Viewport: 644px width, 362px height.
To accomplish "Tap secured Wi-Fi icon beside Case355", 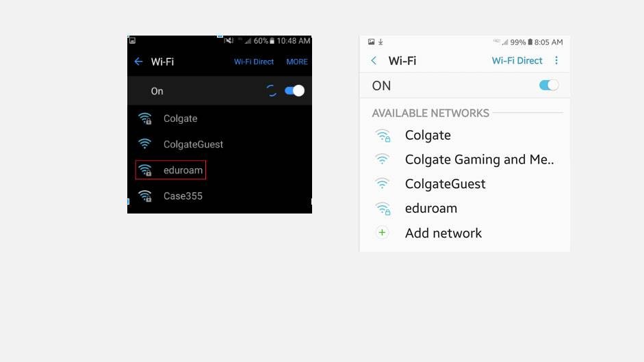I will [x=145, y=196].
